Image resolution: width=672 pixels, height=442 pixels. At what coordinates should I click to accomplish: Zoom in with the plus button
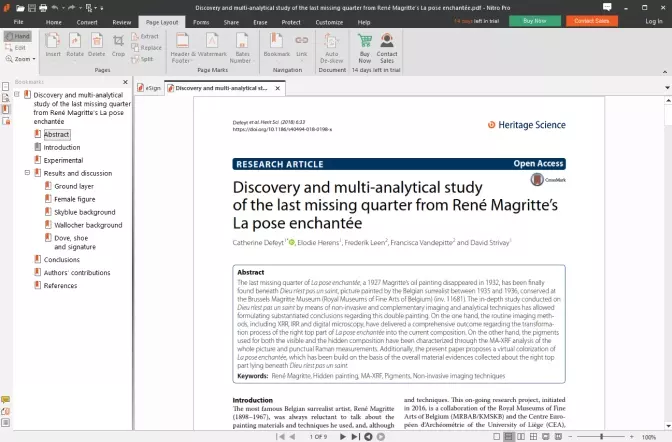coord(632,436)
